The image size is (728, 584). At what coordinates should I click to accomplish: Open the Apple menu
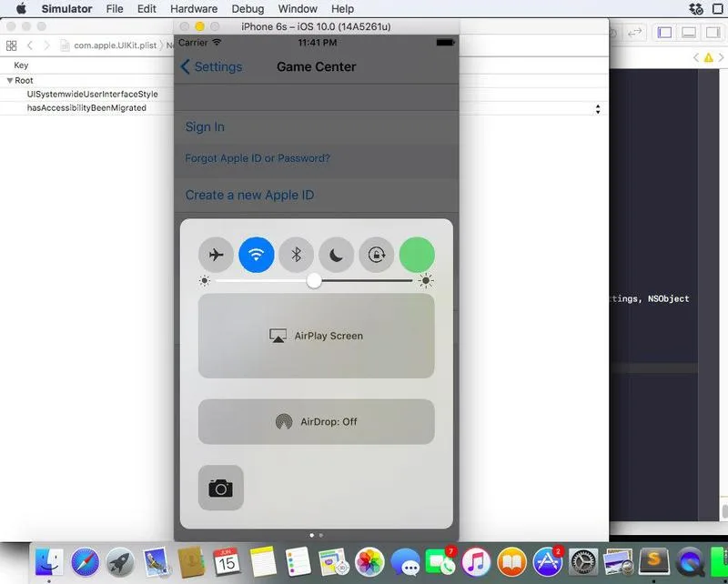point(21,9)
